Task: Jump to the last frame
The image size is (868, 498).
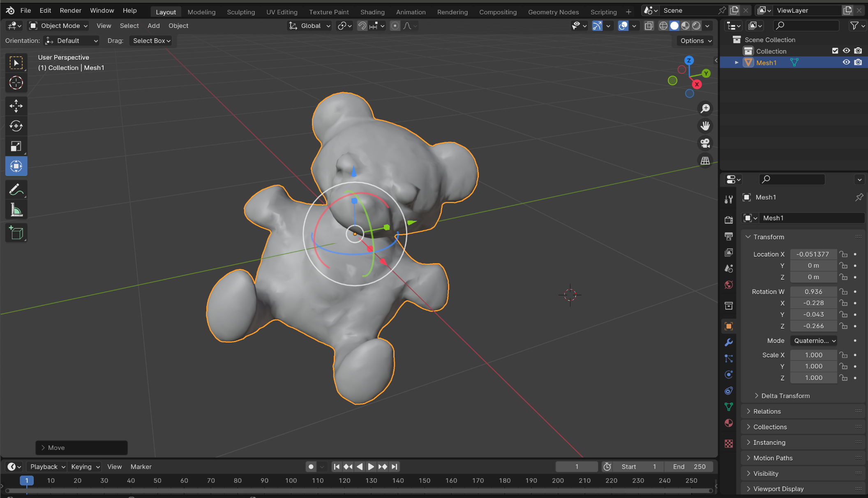Action: [x=395, y=467]
